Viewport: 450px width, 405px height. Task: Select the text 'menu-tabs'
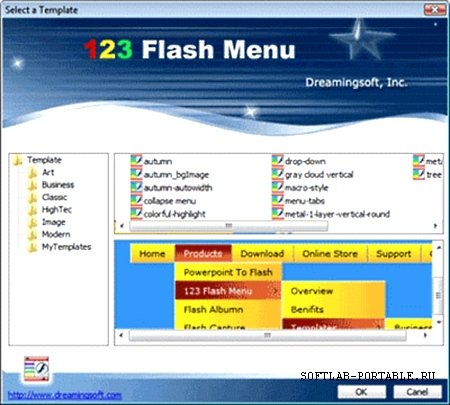(305, 201)
